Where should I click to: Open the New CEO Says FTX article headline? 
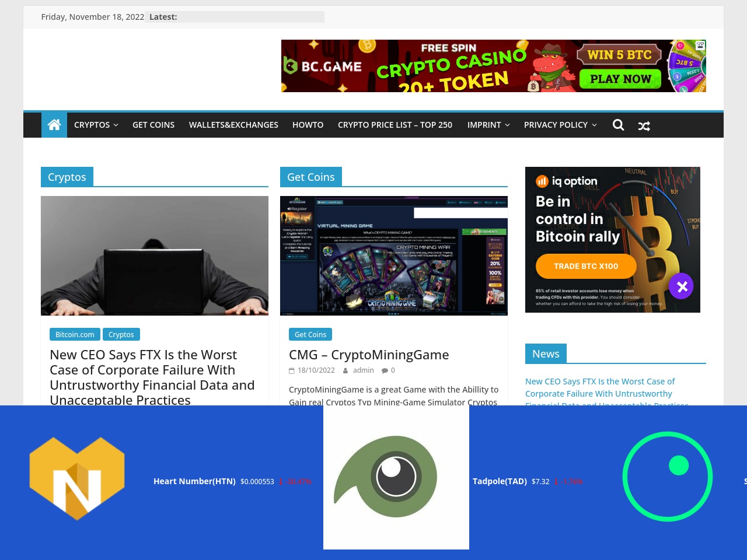152,377
